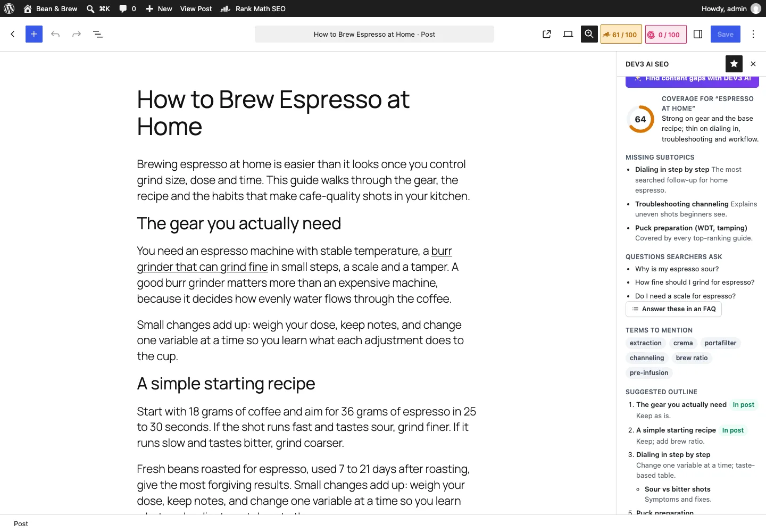This screenshot has height=532, width=766.
Task: Click Post breadcrumb in the footer
Action: point(21,523)
